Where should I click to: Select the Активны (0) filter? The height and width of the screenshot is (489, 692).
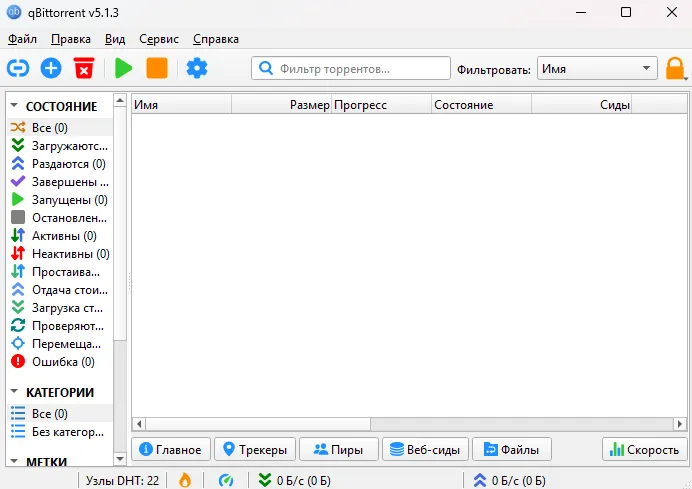click(x=60, y=236)
